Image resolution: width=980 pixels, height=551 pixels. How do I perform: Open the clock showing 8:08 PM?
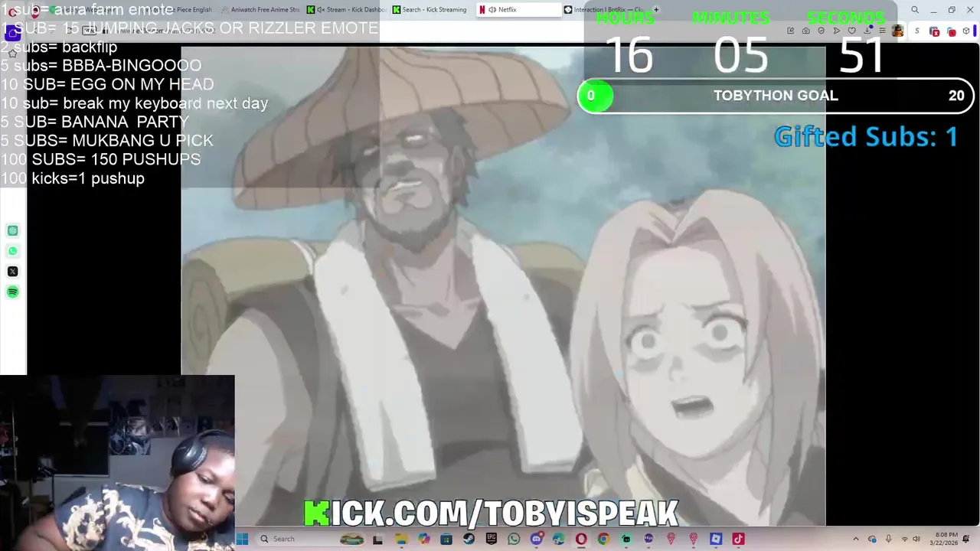click(944, 539)
